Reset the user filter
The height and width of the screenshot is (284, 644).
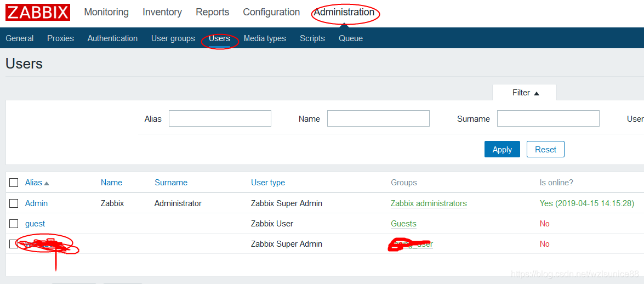coord(545,149)
